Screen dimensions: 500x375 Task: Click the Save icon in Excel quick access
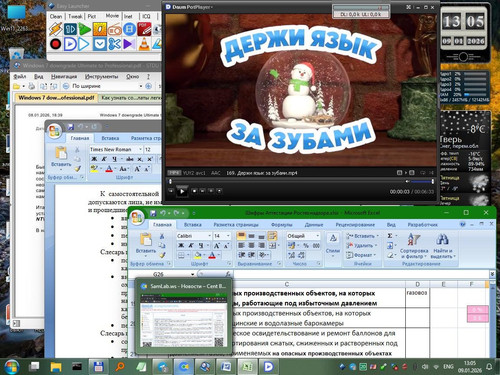tap(153, 213)
